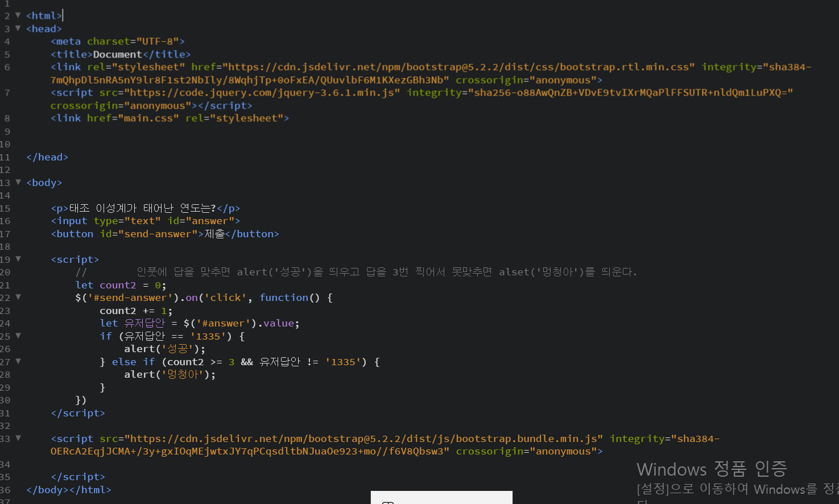
Task: Collapse the body tag fold arrow
Action: click(x=18, y=182)
